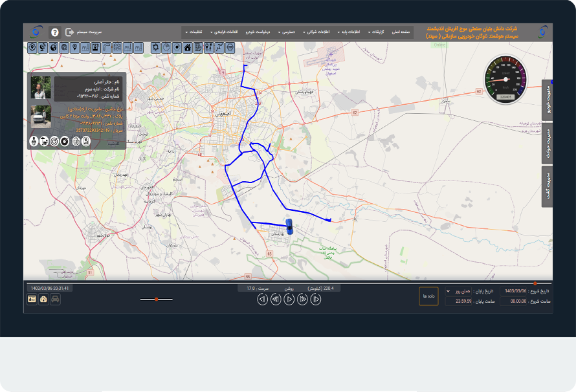Screen dimensions: 576x392
Task: Click the playback speed slider handle
Action: 156,299
